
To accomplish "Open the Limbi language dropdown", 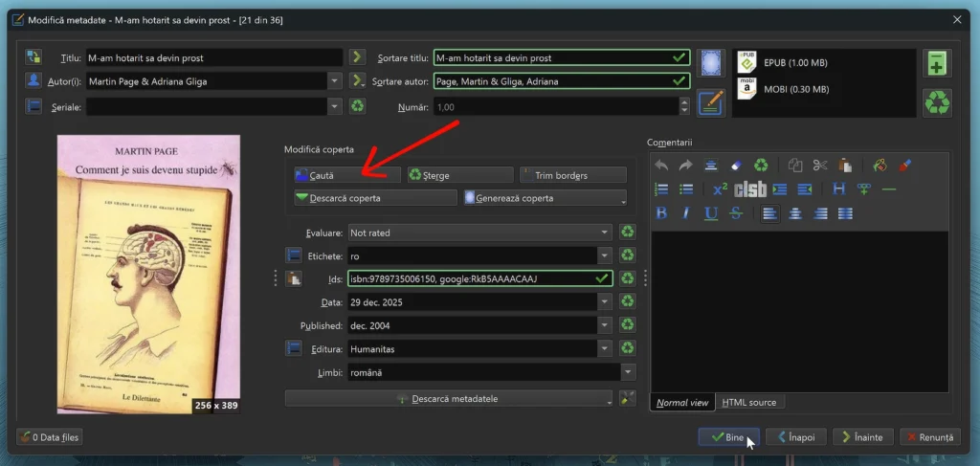I will click(x=628, y=373).
